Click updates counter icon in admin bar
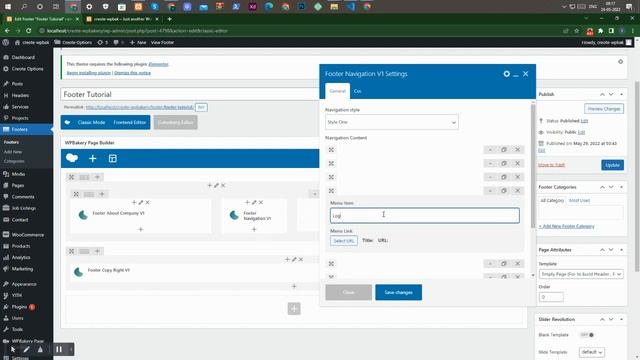Screen dimensions: 640x360 point(102,42)
